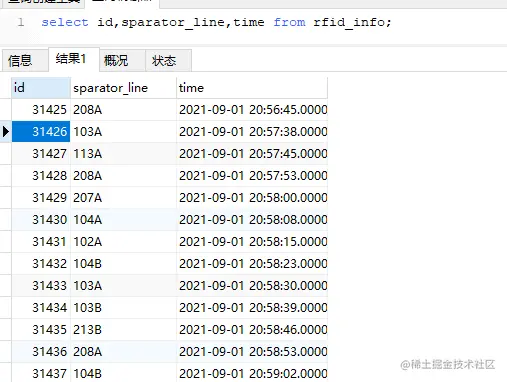The height and width of the screenshot is (382, 507).
Task: Select id cell 31431
Action: [x=41, y=242]
